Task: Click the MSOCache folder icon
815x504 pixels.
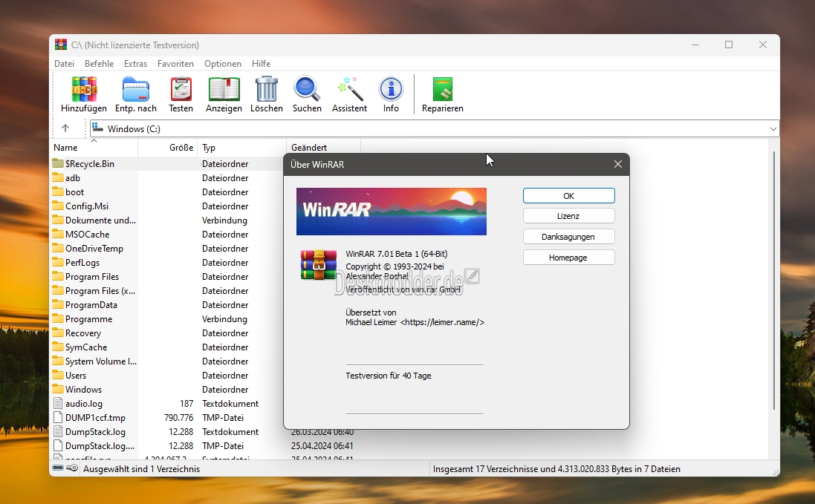Action: coord(58,234)
